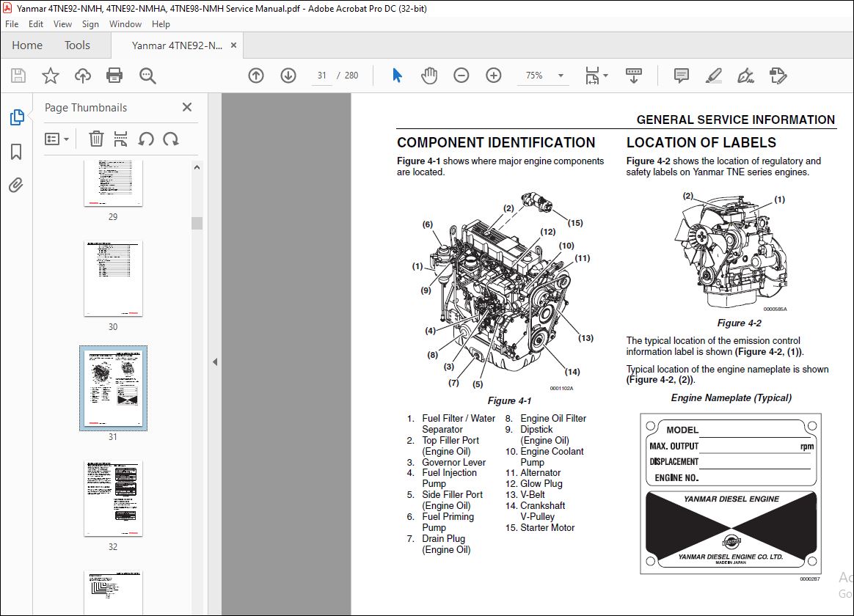Screen dimensions: 854x616
Task: Delete selected pages trash icon
Action: coord(96,139)
